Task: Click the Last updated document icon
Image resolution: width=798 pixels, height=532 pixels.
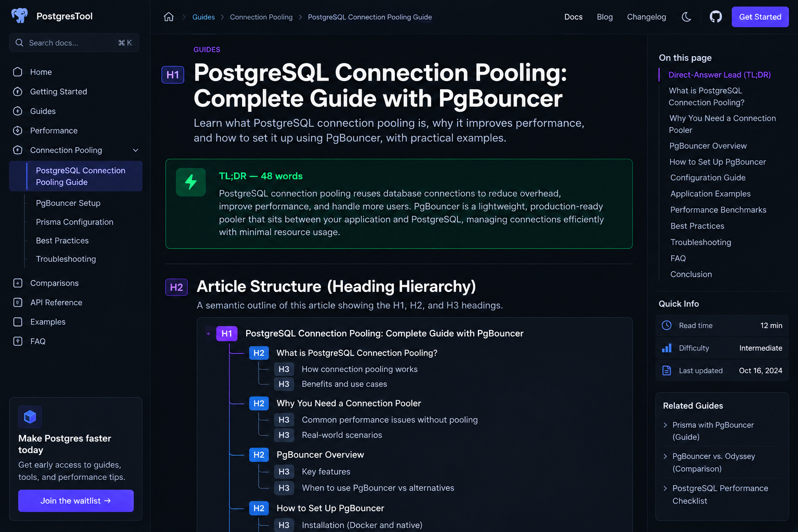Action: coord(667,370)
